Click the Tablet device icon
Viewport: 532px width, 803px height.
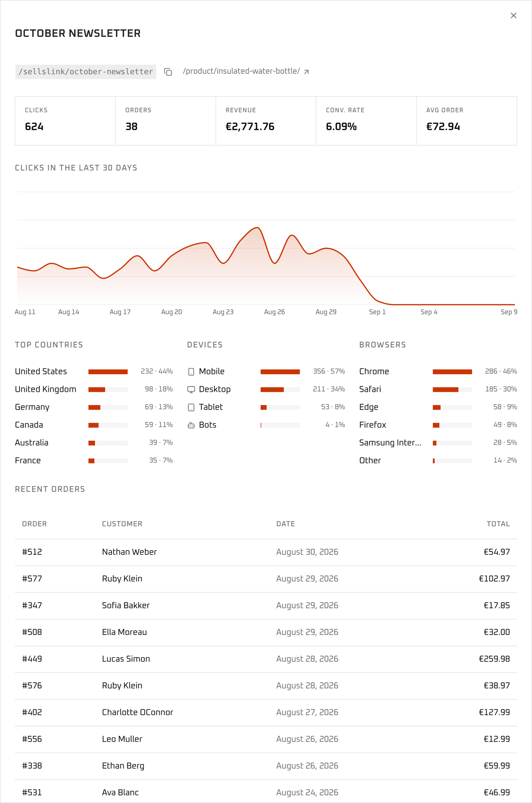(191, 408)
